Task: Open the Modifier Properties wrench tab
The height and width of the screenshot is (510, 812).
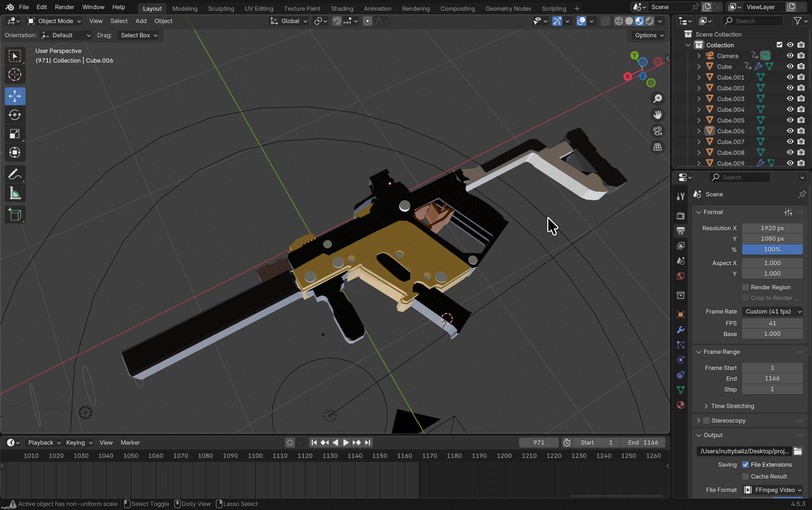Action: tap(680, 330)
